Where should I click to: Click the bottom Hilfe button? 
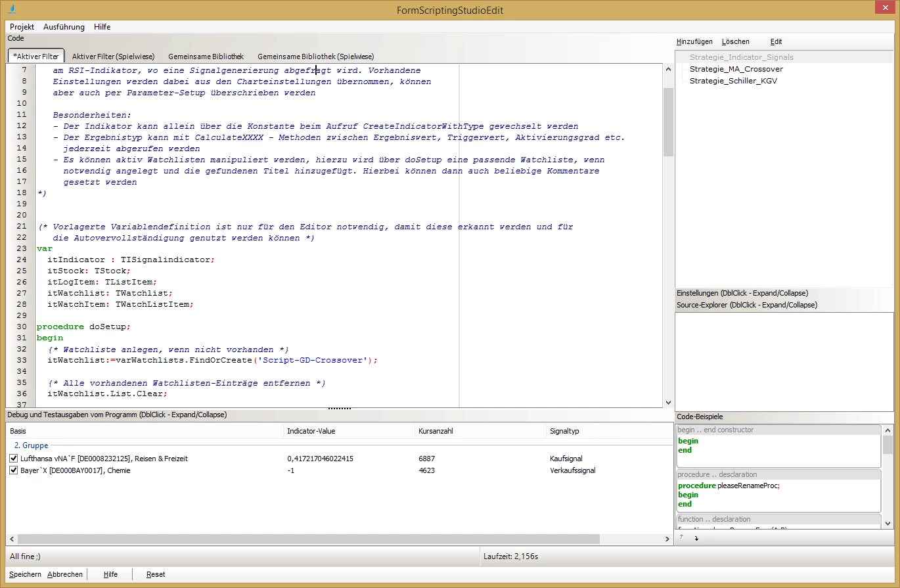click(110, 574)
